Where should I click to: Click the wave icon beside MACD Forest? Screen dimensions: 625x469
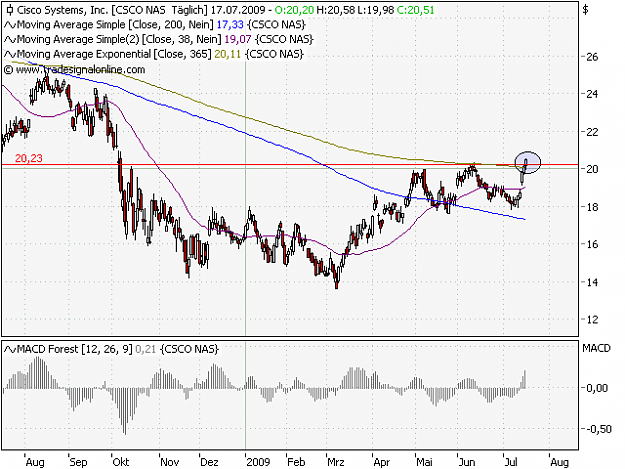[10, 350]
